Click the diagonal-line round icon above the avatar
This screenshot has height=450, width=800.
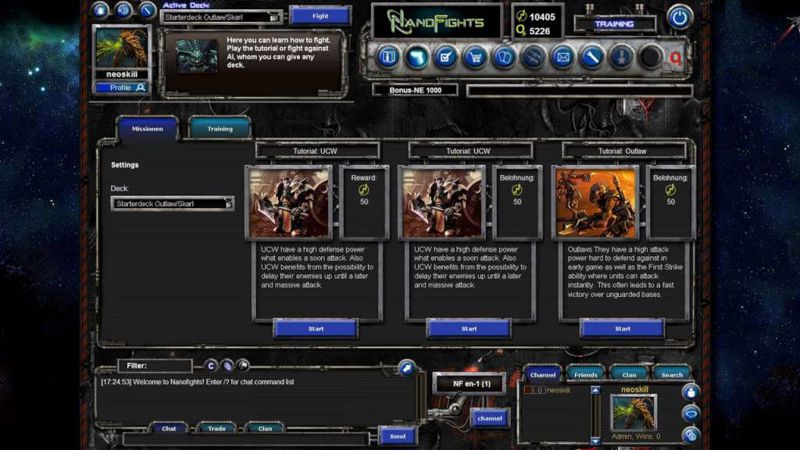pos(147,10)
